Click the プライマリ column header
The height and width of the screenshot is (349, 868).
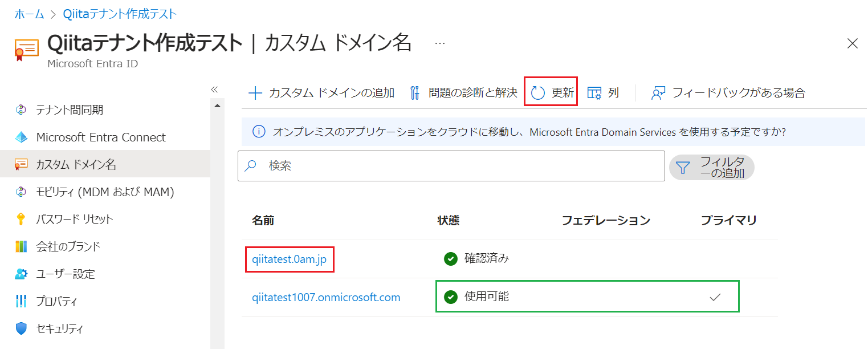pyautogui.click(x=728, y=221)
